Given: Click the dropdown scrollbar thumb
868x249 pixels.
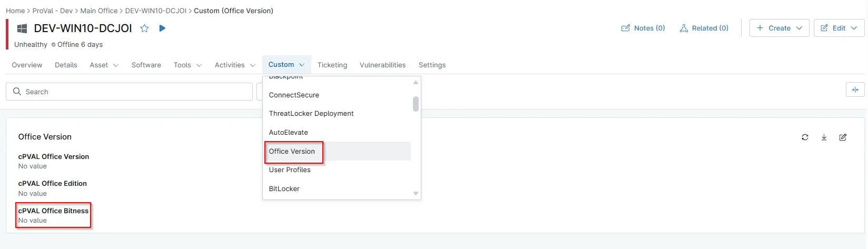Looking at the screenshot, I should coord(416,104).
